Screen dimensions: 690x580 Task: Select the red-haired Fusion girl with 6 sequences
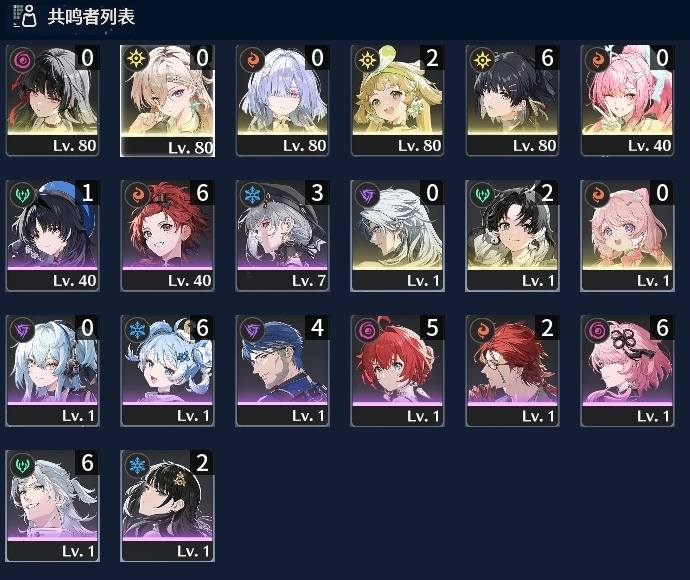(x=168, y=235)
